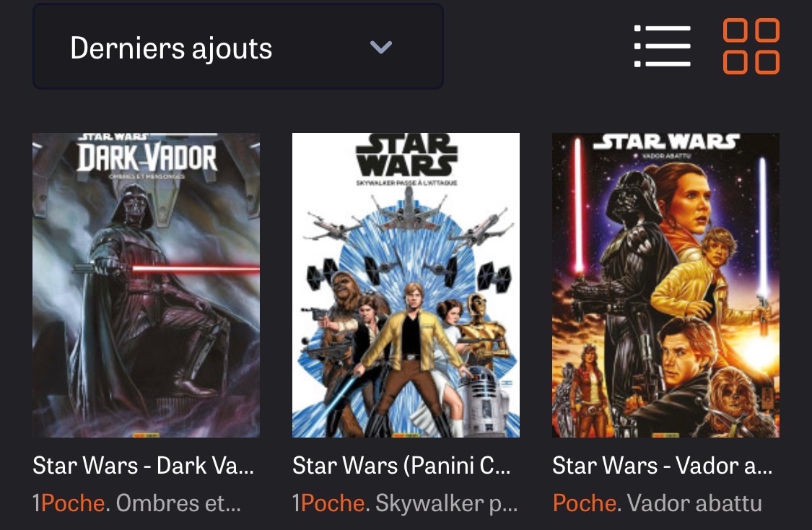
Task: Select the Vador abattu subtitle text
Action: point(694,503)
